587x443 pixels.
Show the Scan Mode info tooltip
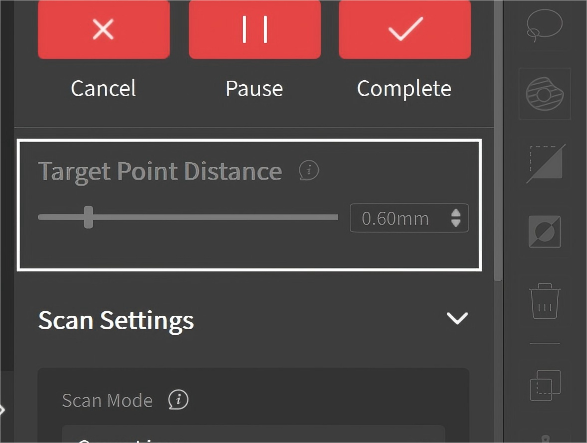coord(178,400)
